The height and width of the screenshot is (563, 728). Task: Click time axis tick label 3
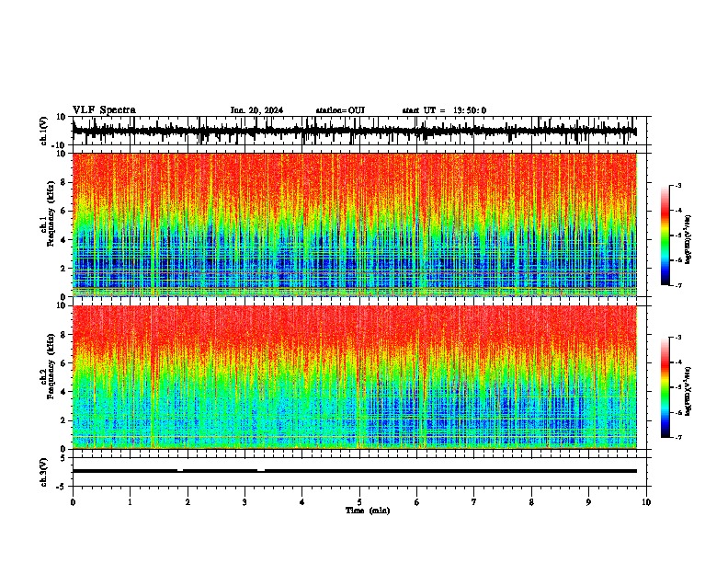coord(245,502)
